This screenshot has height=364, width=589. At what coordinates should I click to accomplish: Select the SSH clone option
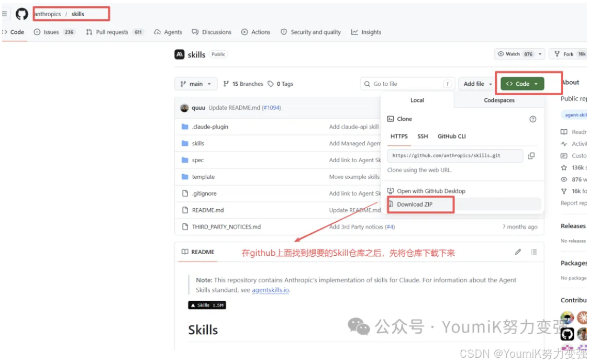click(423, 136)
